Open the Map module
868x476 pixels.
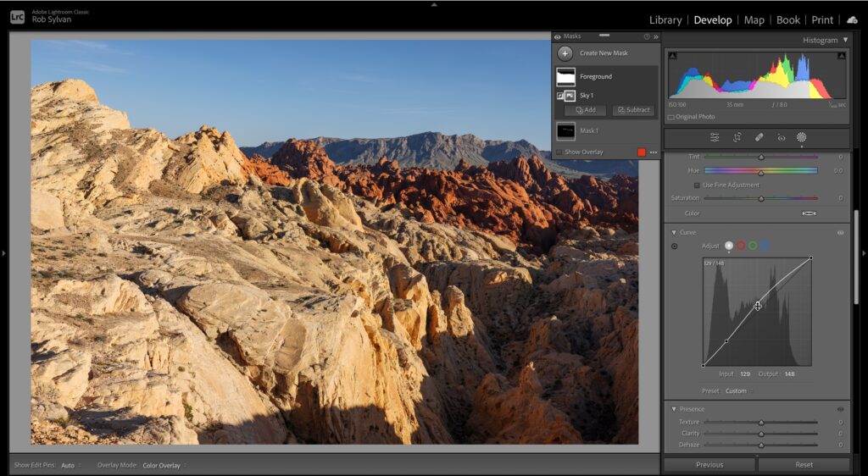click(x=754, y=19)
